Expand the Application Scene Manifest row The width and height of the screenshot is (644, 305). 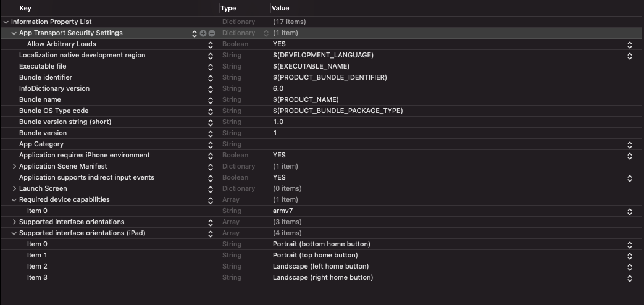click(x=14, y=167)
